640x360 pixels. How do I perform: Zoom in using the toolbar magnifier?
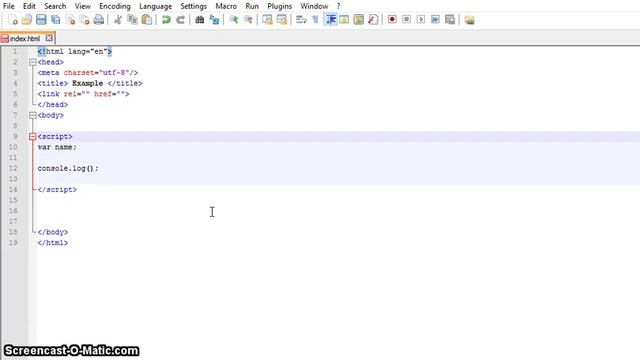[x=233, y=20]
